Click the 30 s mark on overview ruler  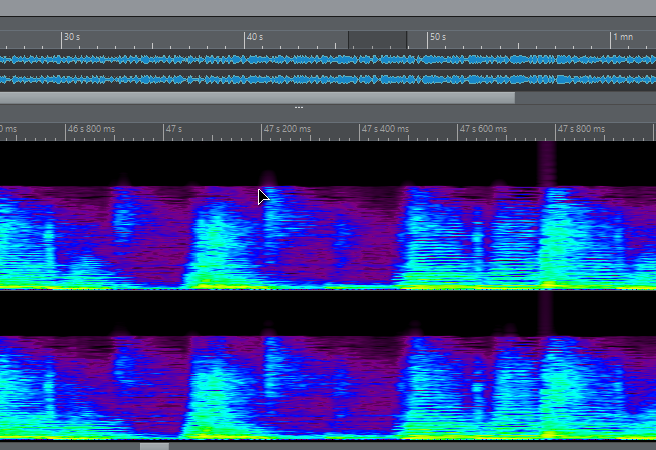[72, 37]
